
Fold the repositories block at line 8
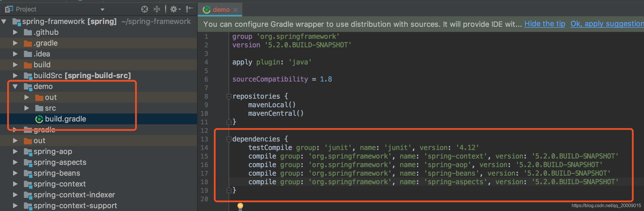pyautogui.click(x=229, y=96)
